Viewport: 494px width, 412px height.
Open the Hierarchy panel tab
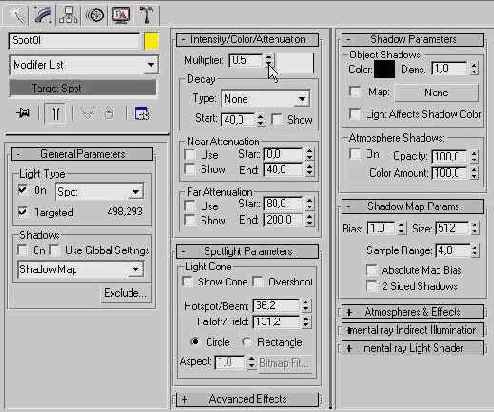pos(68,15)
